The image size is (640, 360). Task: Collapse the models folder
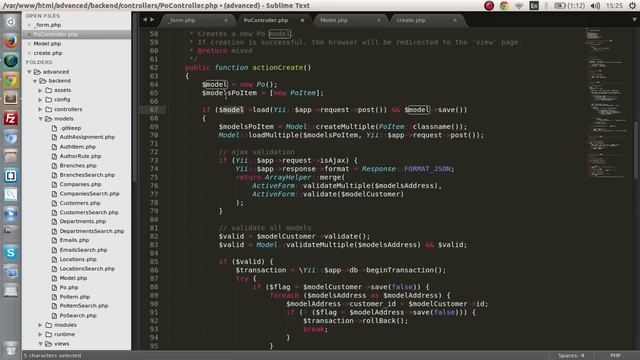tap(40, 119)
